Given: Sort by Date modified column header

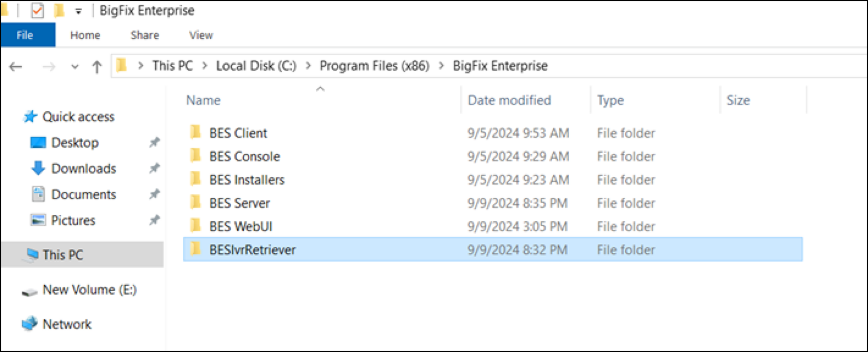Looking at the screenshot, I should click(509, 100).
